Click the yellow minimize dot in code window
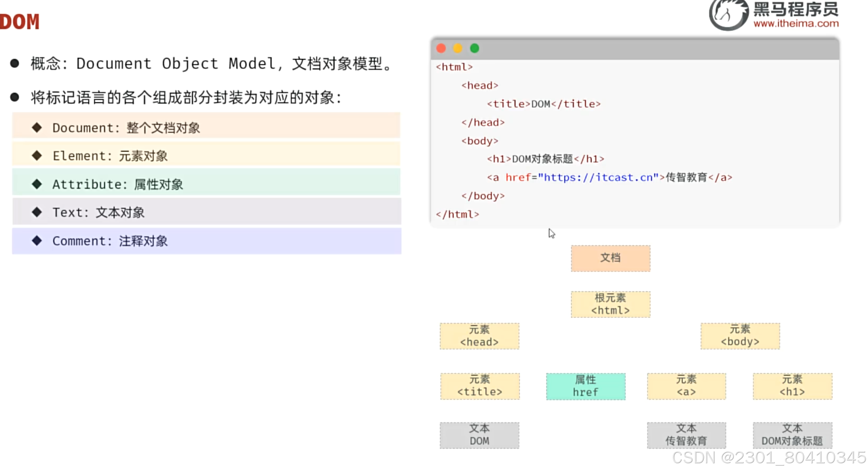Screen dimensions: 868x472 click(457, 48)
